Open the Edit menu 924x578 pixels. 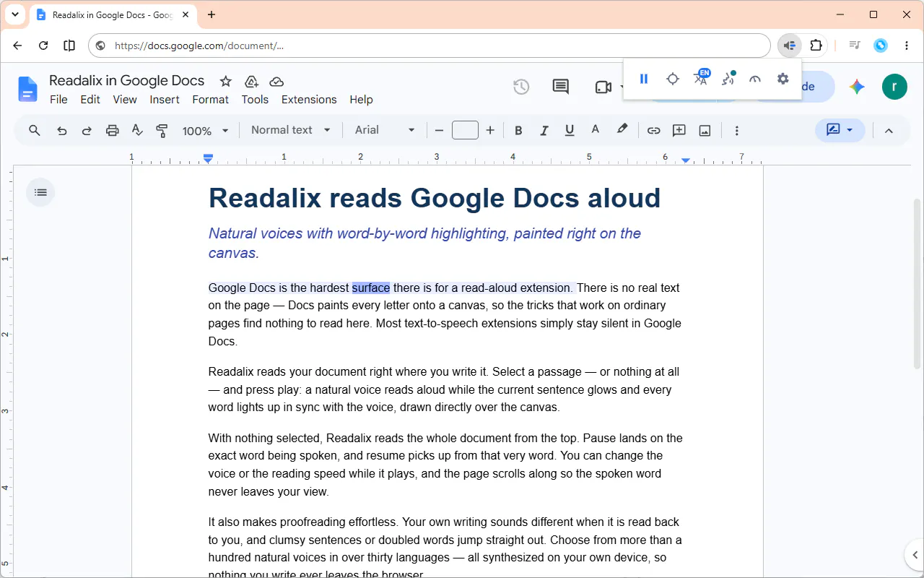(x=90, y=100)
